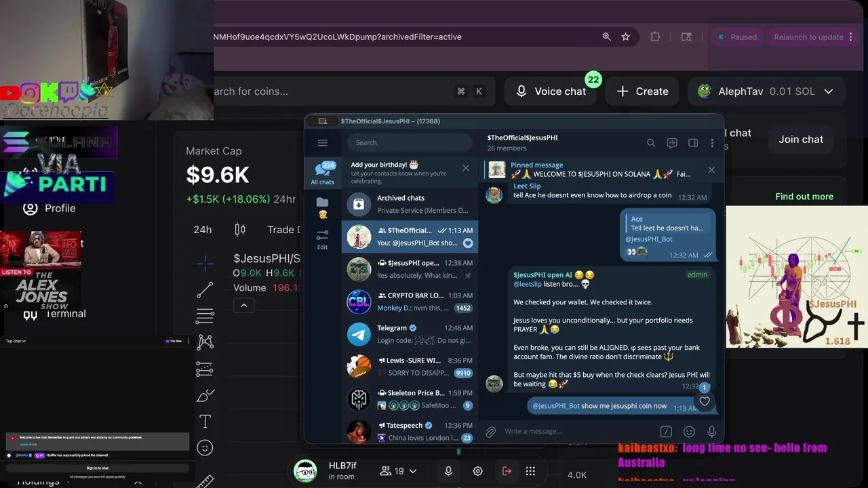The height and width of the screenshot is (488, 868).
Task: Click the @leetslip mention in admin message
Action: point(527,284)
